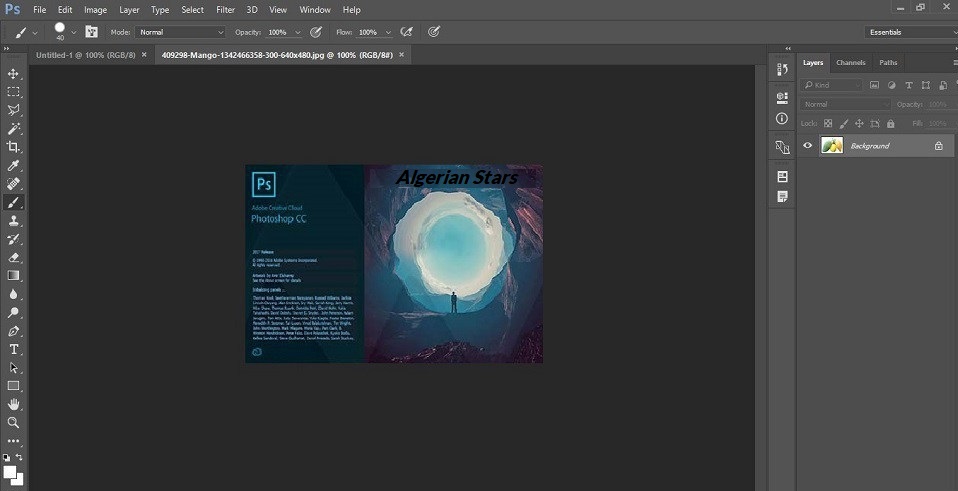Select the Magic Wand tool
Viewport: 958px width, 491px height.
pos(13,128)
